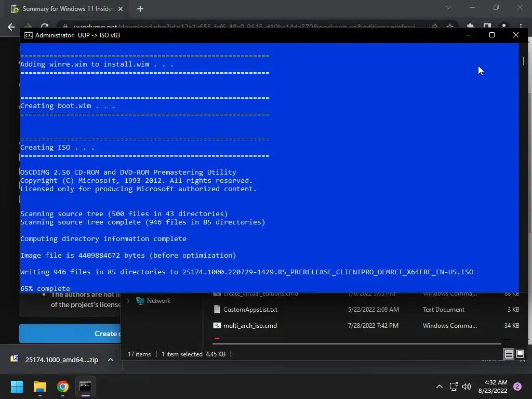Select the Command Prompt taskbar icon
Viewport: 532px width, 399px height.
tap(86, 387)
